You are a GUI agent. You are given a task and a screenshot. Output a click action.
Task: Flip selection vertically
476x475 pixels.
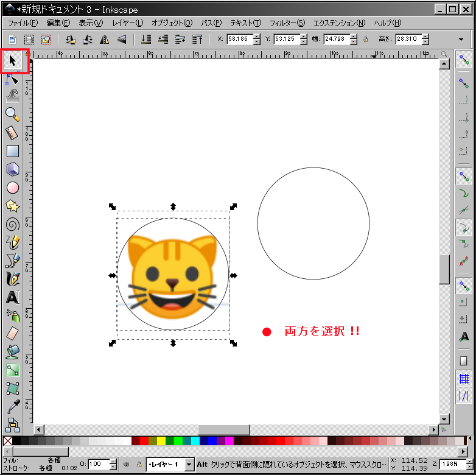122,40
